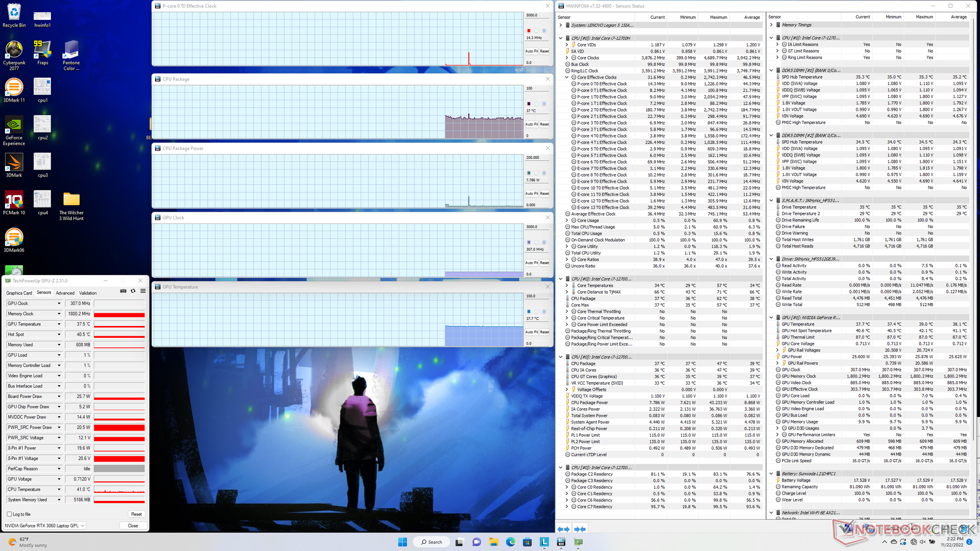Click red color swatch in P-core graph

[529, 31]
